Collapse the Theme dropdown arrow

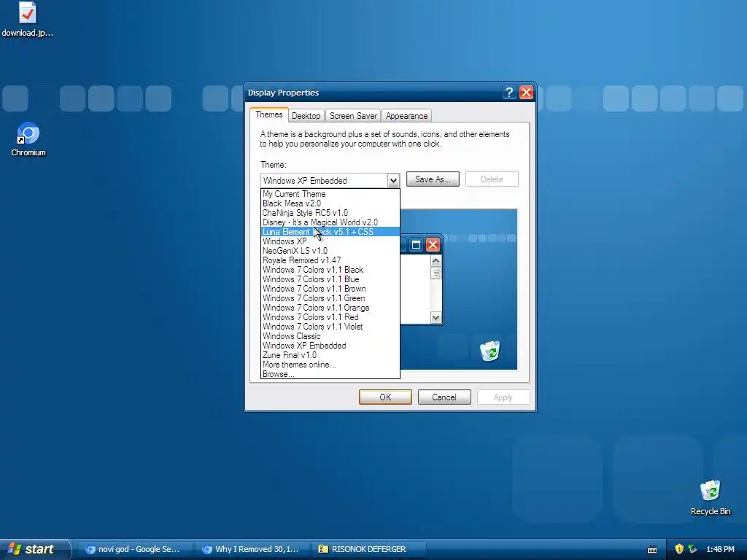coord(393,181)
